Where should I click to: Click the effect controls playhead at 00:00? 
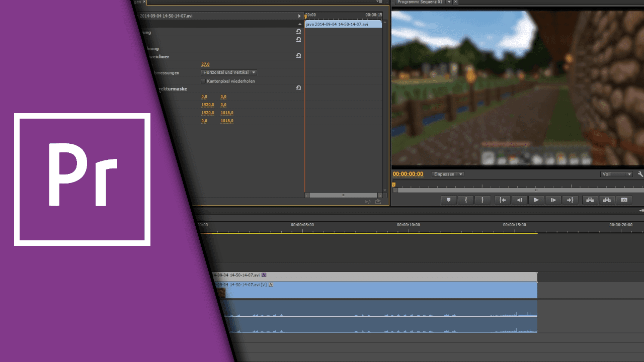coord(305,17)
